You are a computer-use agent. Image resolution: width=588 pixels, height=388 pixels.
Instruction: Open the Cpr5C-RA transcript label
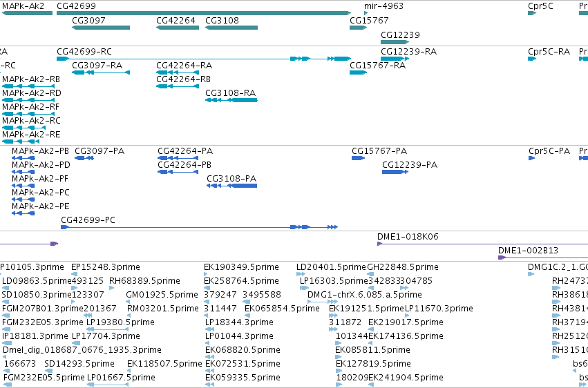point(549,52)
